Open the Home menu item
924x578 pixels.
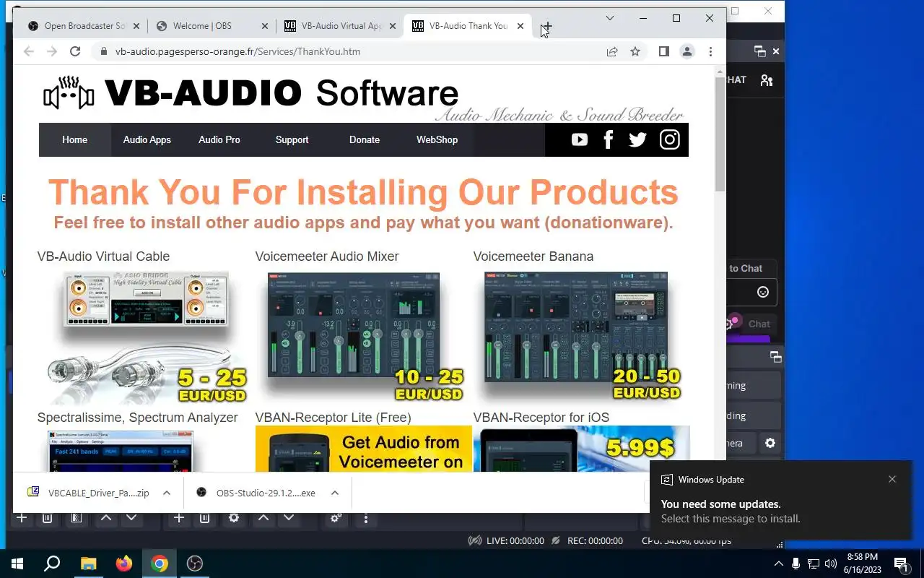tap(74, 139)
